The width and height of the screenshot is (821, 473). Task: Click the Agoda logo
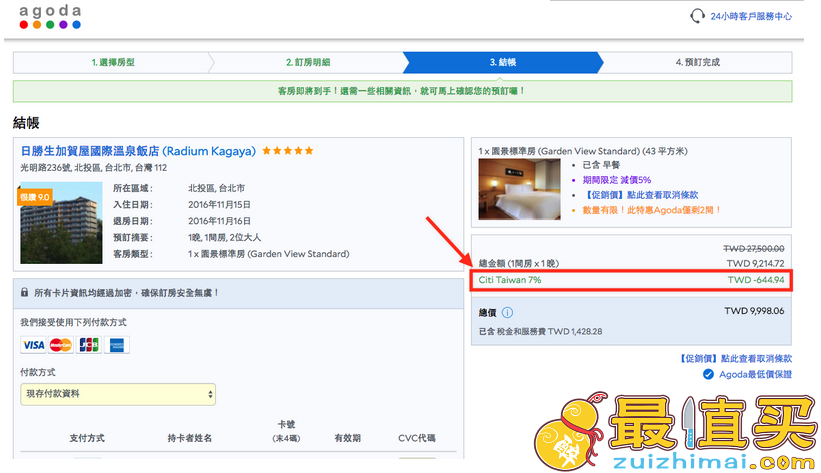point(50,17)
